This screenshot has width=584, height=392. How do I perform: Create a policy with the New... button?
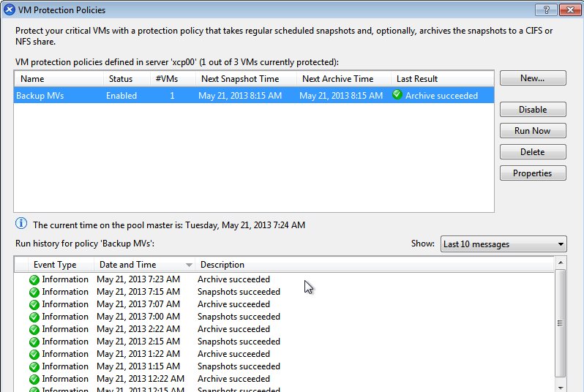533,78
